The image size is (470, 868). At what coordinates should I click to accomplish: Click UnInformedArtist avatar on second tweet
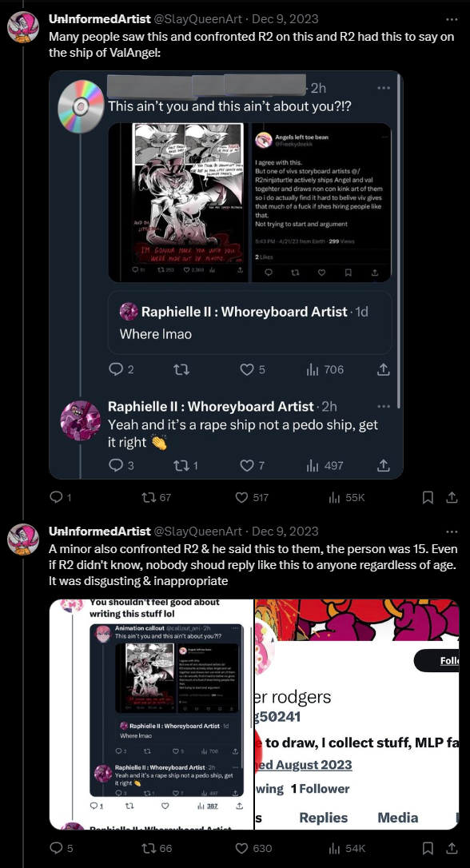(23, 540)
